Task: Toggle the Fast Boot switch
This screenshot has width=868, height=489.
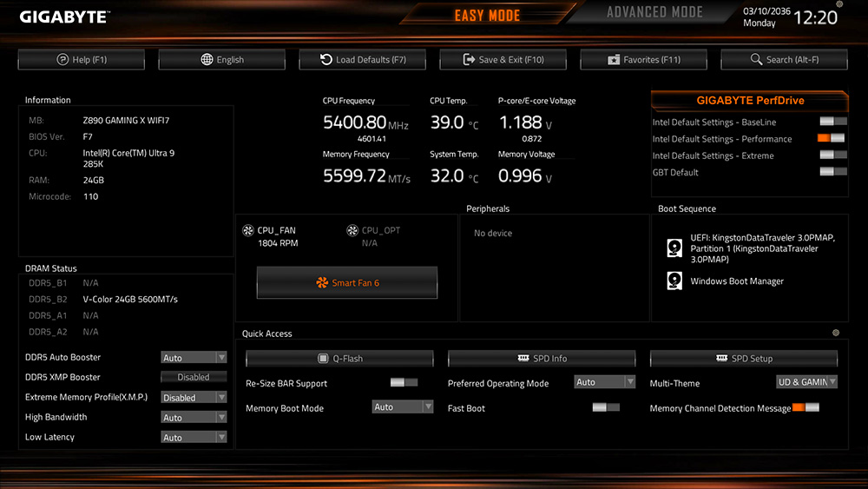Action: coord(606,407)
